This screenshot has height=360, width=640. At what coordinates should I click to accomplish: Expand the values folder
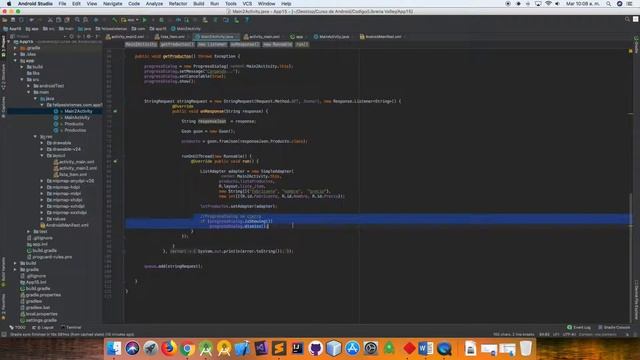[42, 219]
